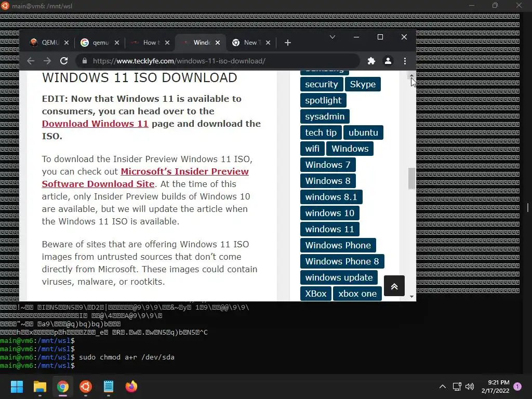Select the spotlight tag
Viewport: 532px width, 399px height.
(323, 100)
